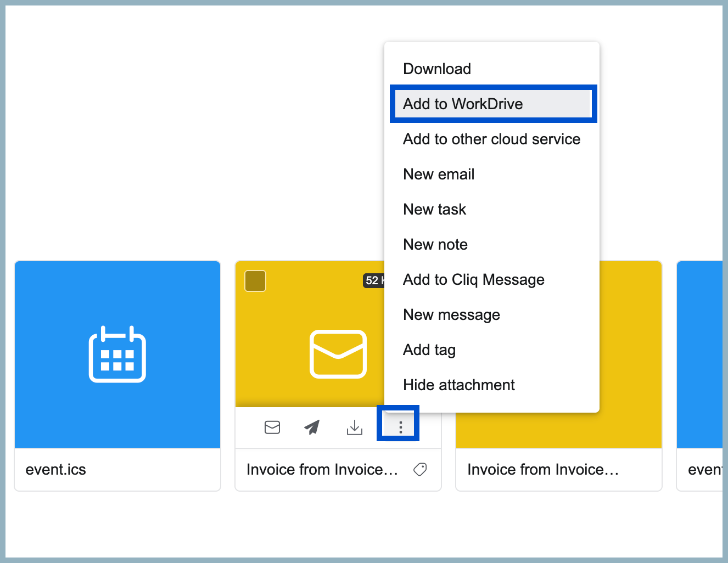Image resolution: width=728 pixels, height=563 pixels.
Task: Choose Download from the context menu
Action: 491,69
